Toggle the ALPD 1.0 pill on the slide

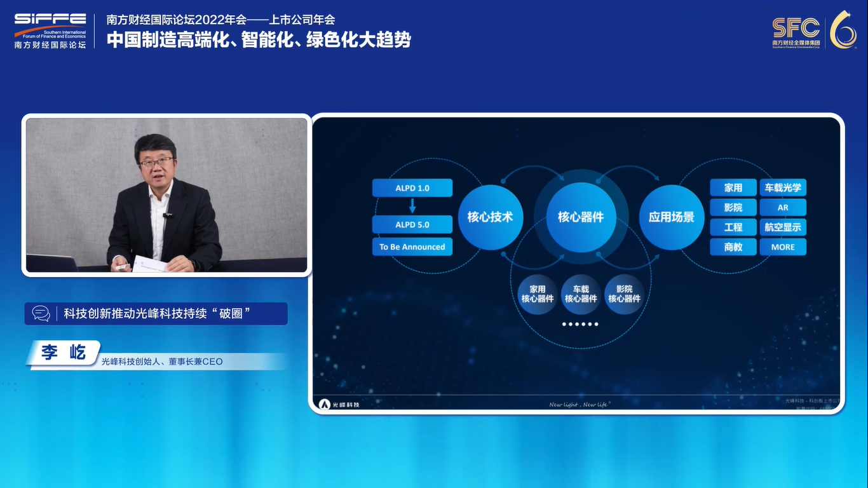pos(412,187)
